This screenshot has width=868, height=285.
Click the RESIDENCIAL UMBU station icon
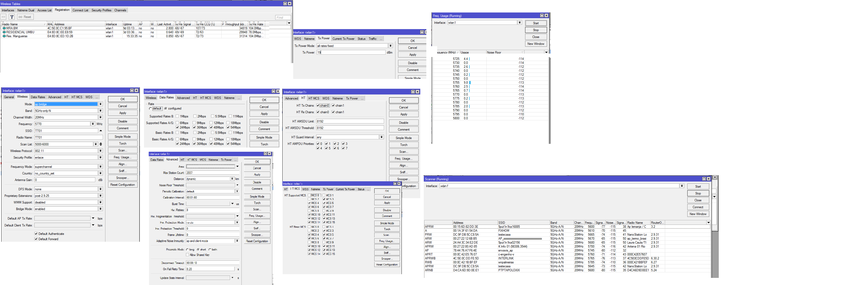pos(4,32)
